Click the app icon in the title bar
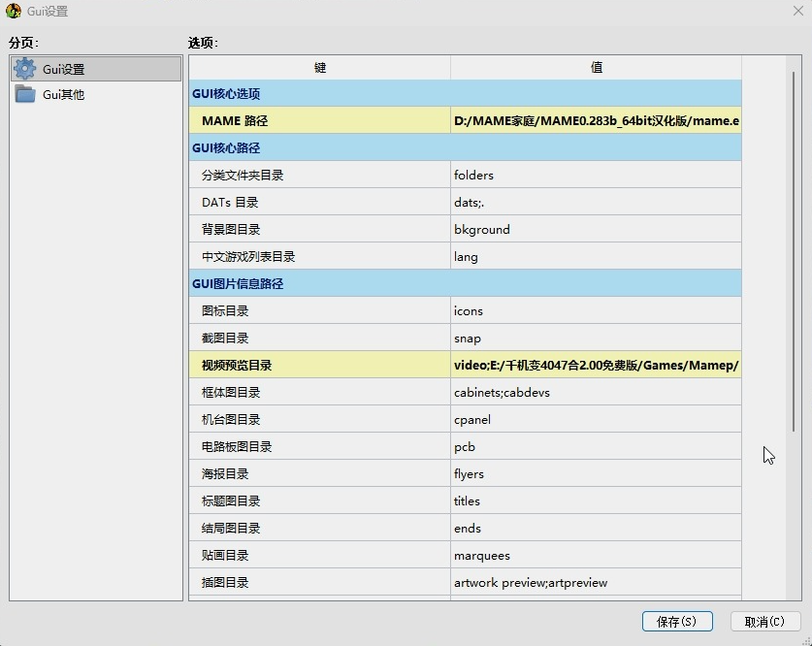Screen dimensions: 812x646 [13, 12]
